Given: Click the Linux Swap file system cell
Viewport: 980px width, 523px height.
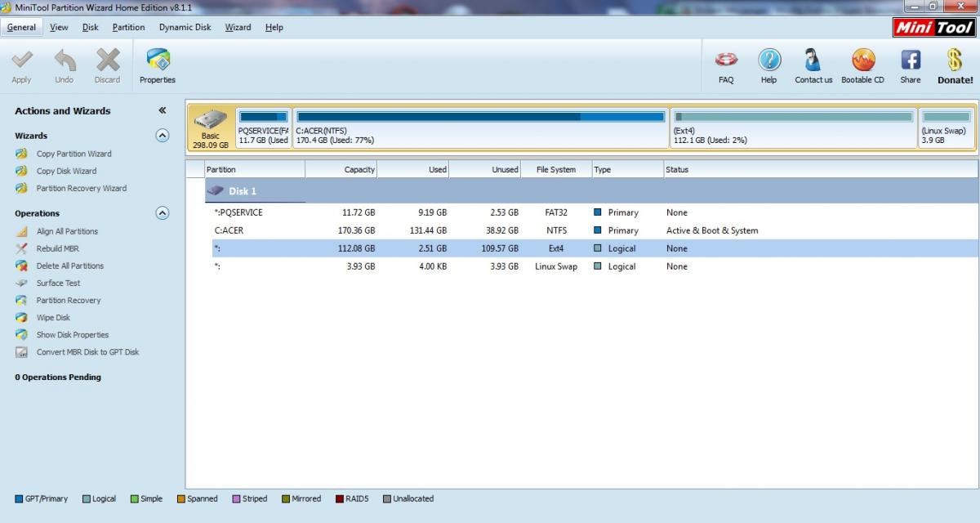Looking at the screenshot, I should point(556,266).
